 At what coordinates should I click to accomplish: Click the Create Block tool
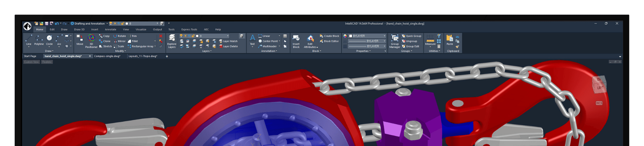pyautogui.click(x=329, y=36)
